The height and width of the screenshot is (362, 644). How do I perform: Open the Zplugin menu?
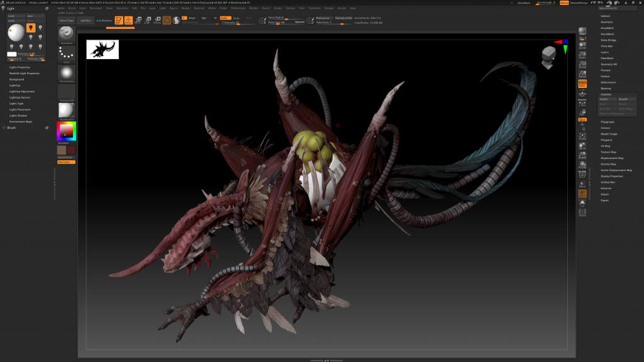click(329, 8)
